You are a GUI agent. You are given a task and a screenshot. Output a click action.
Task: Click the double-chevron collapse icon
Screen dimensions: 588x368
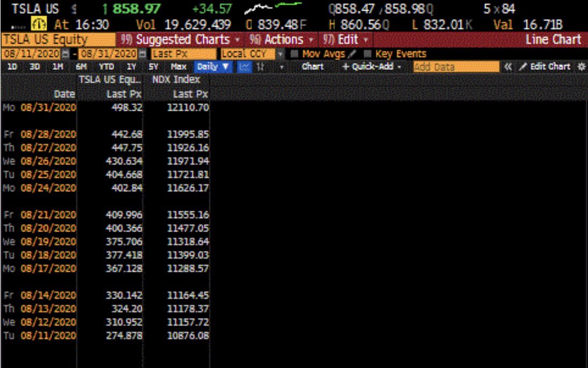pos(508,67)
